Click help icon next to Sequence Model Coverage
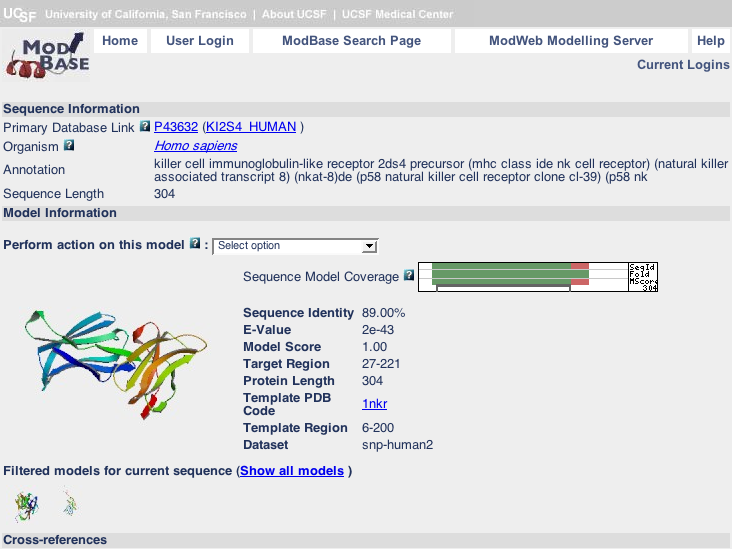This screenshot has width=734, height=549. point(408,275)
